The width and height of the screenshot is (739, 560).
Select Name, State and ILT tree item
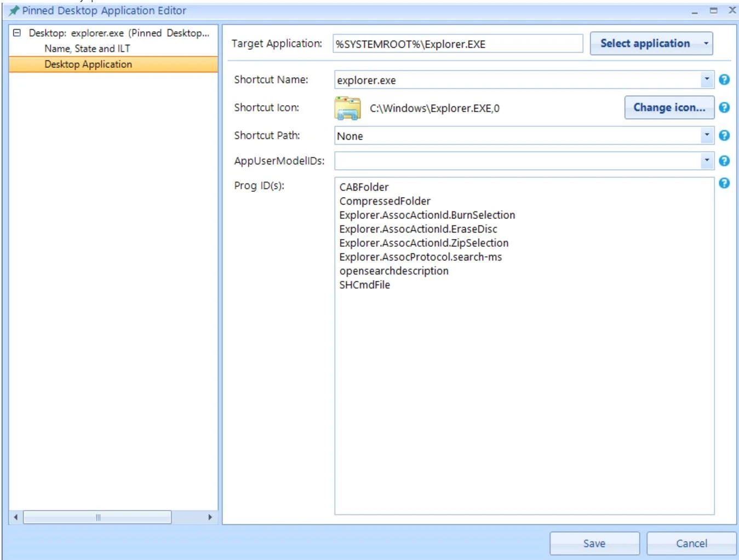[87, 49]
